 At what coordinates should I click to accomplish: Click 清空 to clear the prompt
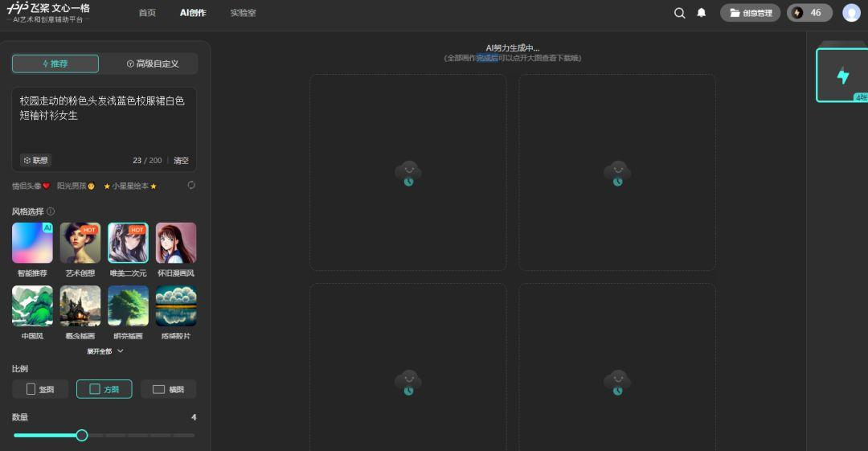pyautogui.click(x=181, y=161)
